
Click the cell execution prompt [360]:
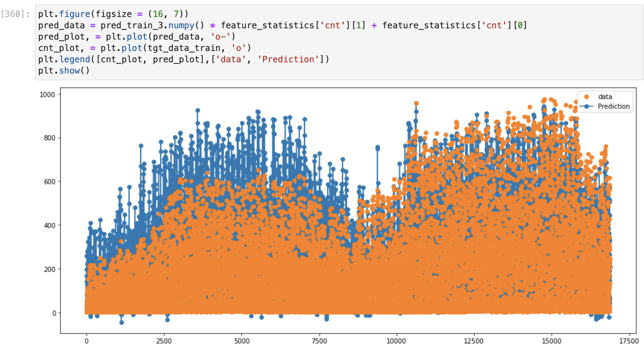pos(15,14)
